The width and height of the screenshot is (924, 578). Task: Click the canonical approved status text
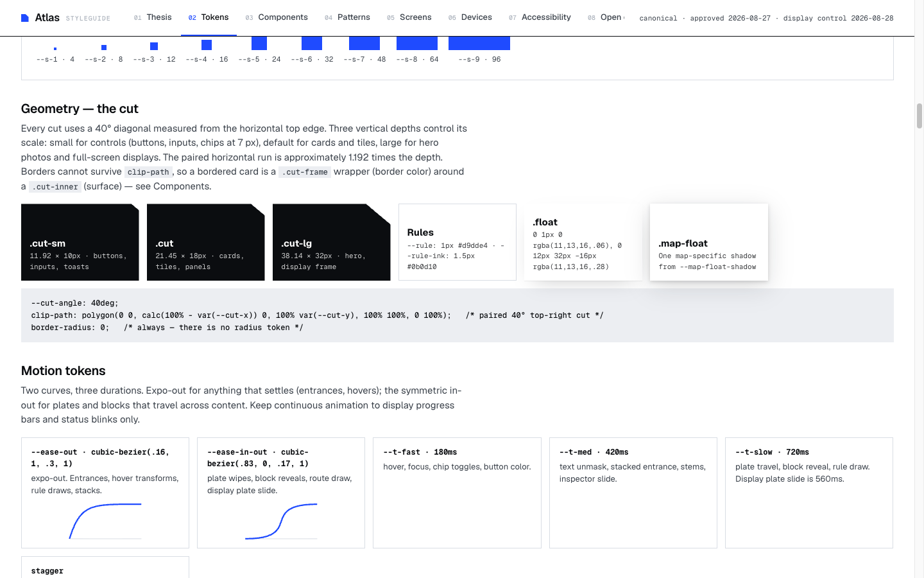(766, 18)
